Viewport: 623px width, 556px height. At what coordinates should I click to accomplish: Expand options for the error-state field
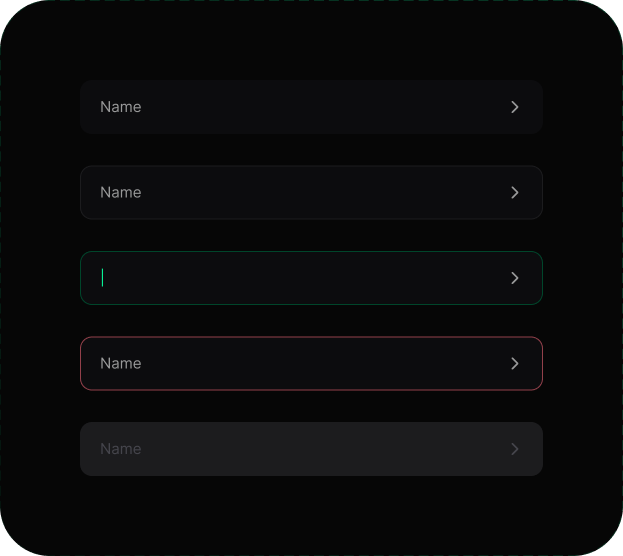pos(515,363)
